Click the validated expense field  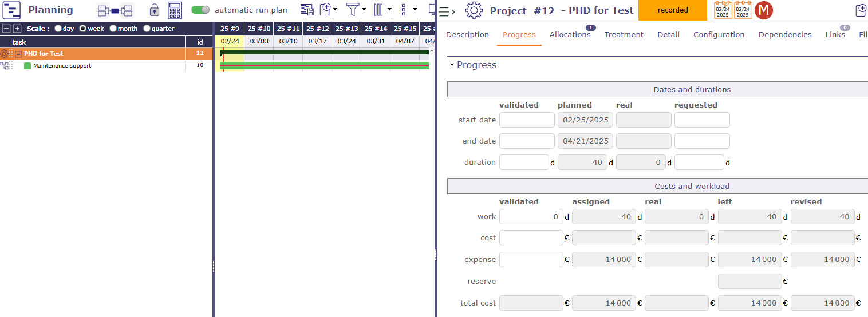tap(531, 259)
